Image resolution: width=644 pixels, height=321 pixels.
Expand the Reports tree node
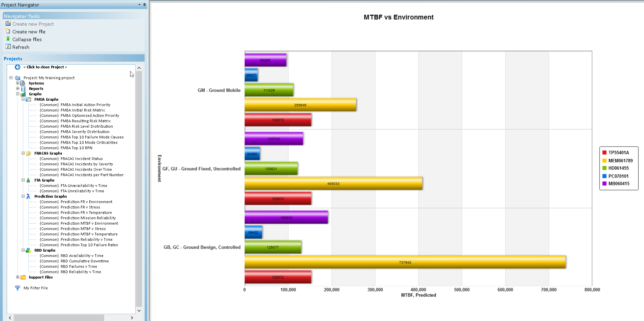click(x=18, y=88)
